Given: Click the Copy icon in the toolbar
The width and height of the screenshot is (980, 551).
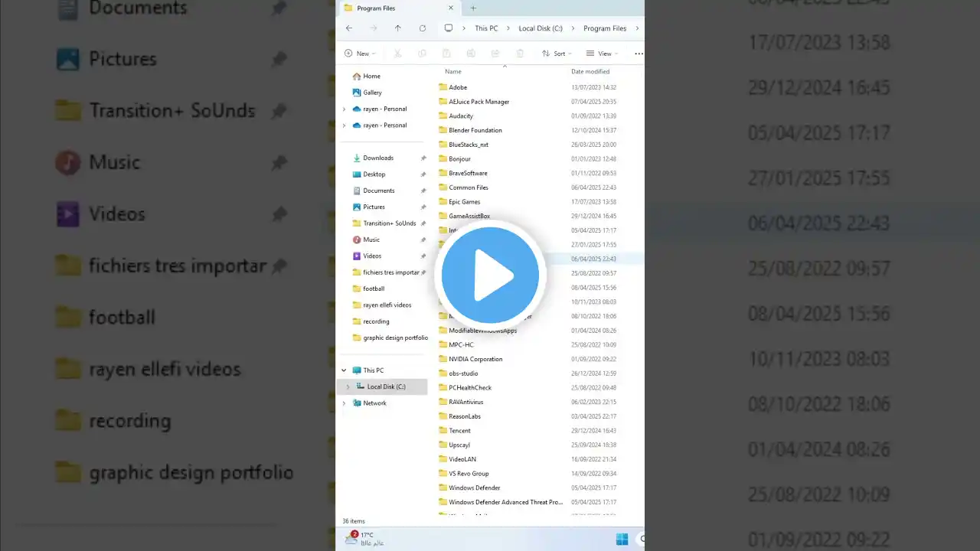Looking at the screenshot, I should [x=422, y=54].
